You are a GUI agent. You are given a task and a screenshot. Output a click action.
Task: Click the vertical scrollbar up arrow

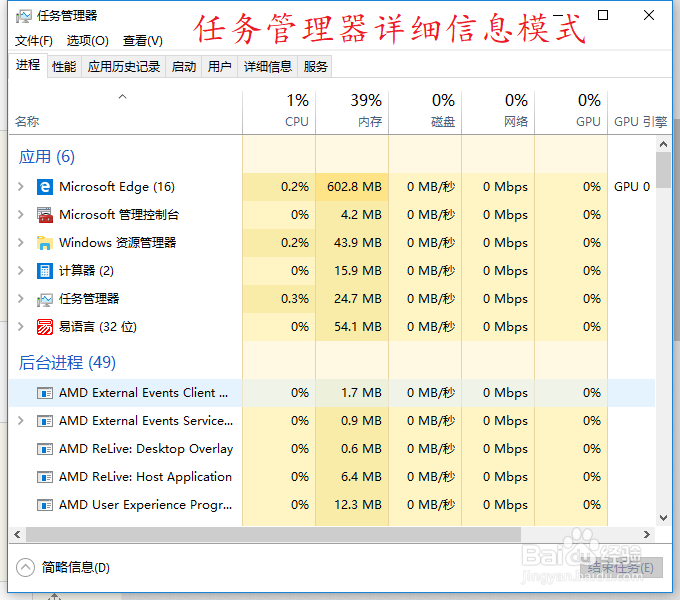663,144
